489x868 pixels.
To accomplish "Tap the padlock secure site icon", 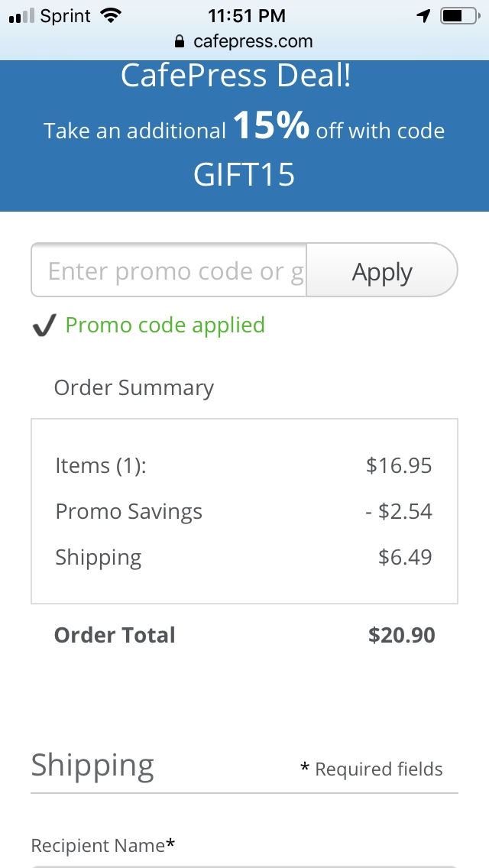I will pos(180,41).
